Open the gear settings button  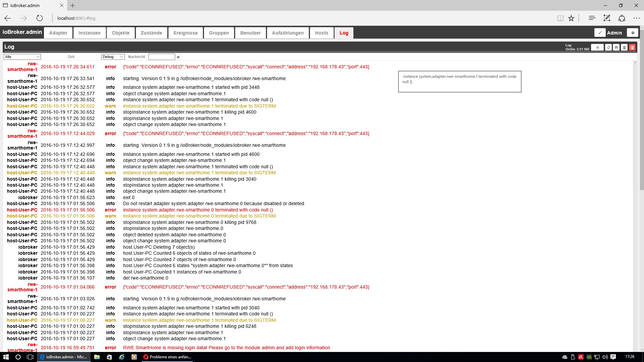(633, 33)
